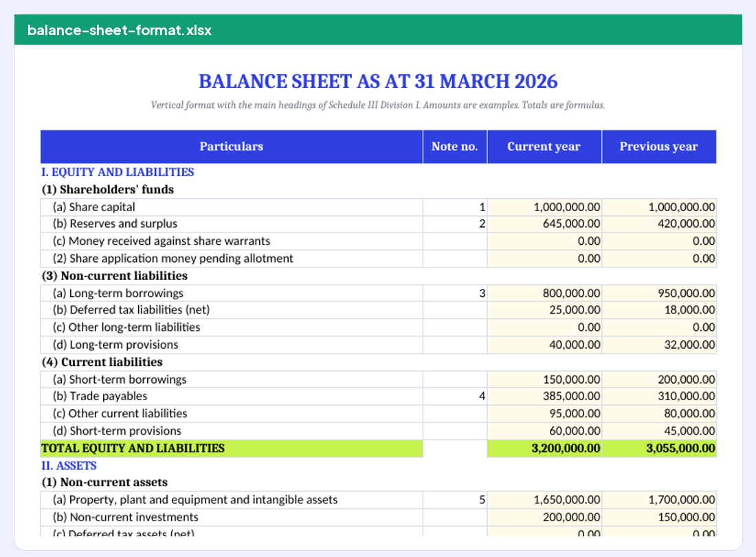Image resolution: width=756 pixels, height=557 pixels.
Task: Click Property, plant and equipment row label
Action: pyautogui.click(x=232, y=500)
